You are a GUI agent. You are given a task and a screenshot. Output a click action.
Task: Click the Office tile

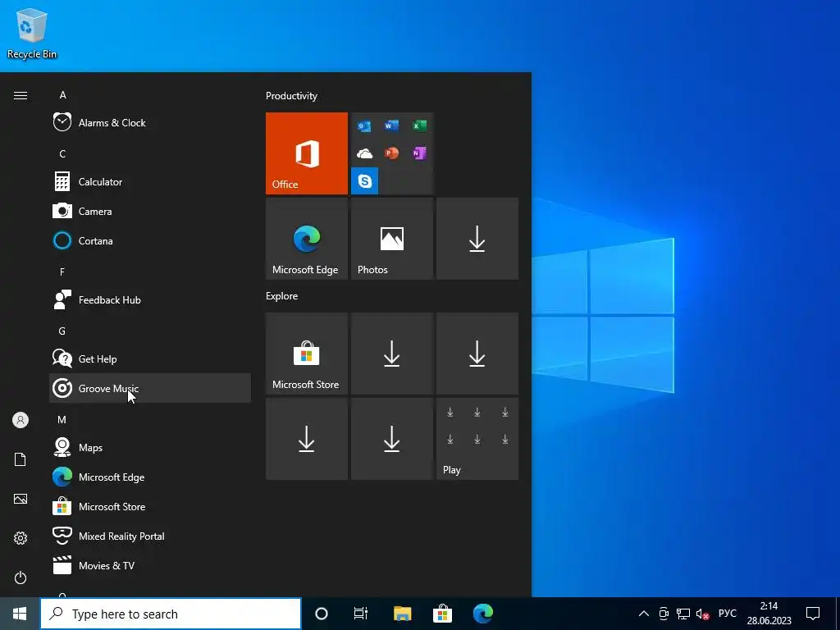(x=307, y=153)
